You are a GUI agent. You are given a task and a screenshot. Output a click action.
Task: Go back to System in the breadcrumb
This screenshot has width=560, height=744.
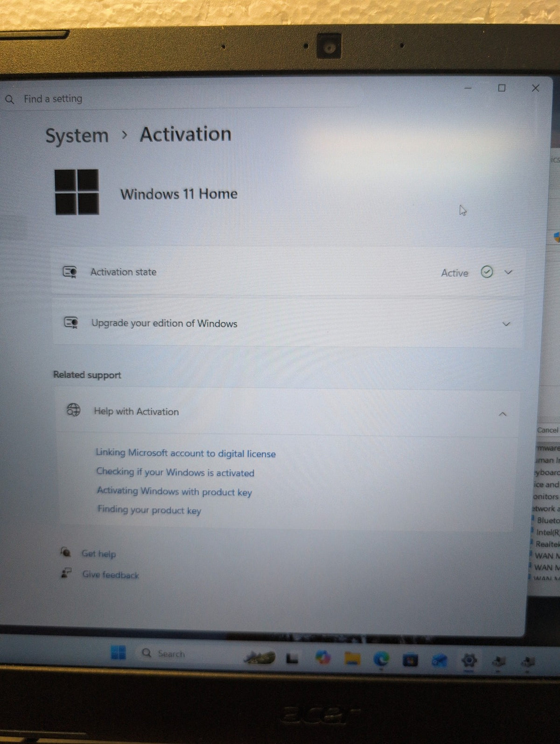[x=77, y=136]
